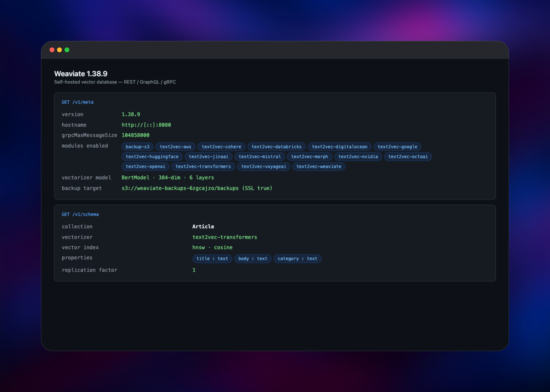
Task: Click the collection row label
Action: point(77,227)
